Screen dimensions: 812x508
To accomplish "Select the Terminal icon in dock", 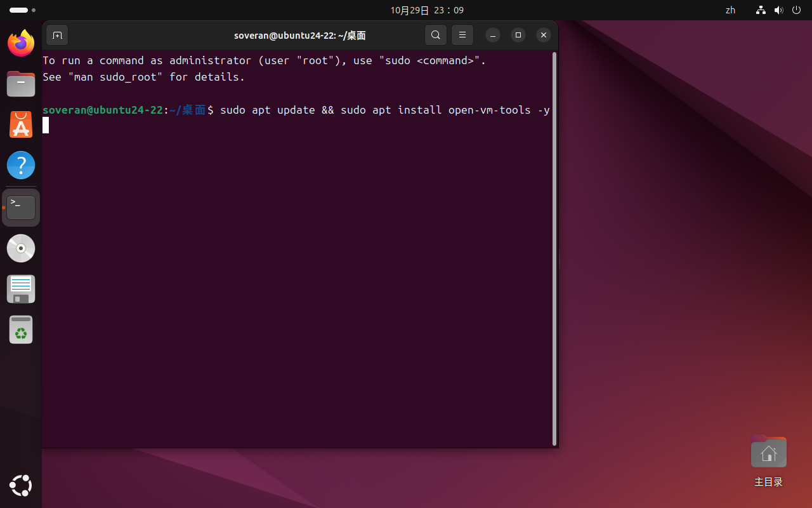I will 21,207.
